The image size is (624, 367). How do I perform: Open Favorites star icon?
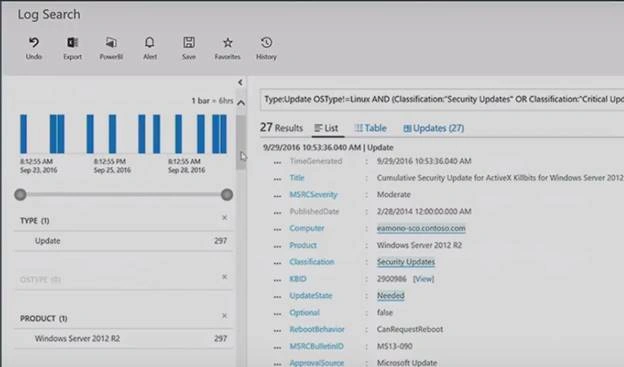(x=227, y=42)
